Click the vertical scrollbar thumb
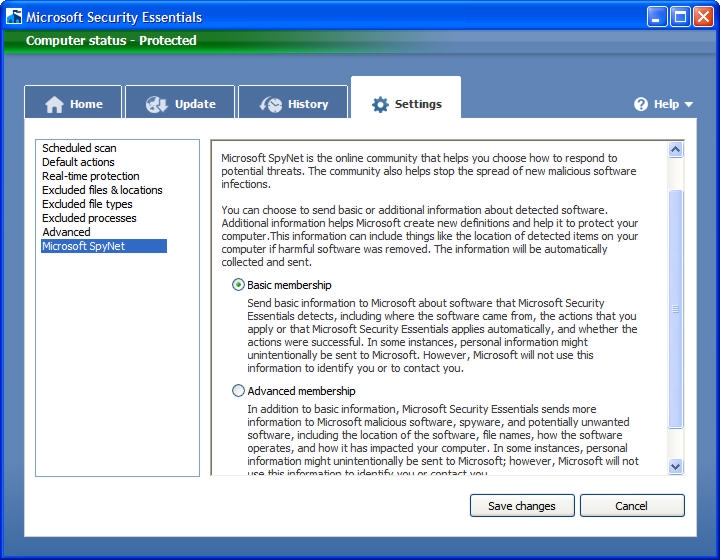This screenshot has height=560, width=720. tap(675, 308)
